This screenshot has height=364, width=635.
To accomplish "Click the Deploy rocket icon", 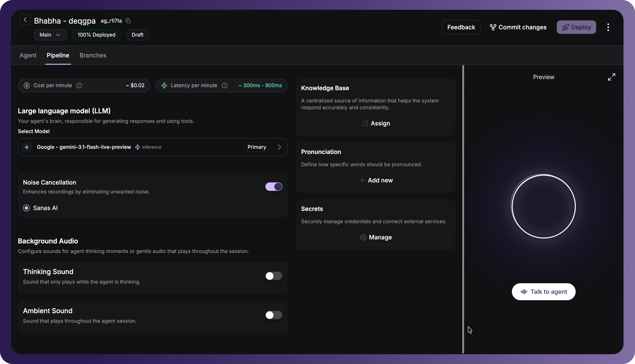I will click(x=565, y=27).
